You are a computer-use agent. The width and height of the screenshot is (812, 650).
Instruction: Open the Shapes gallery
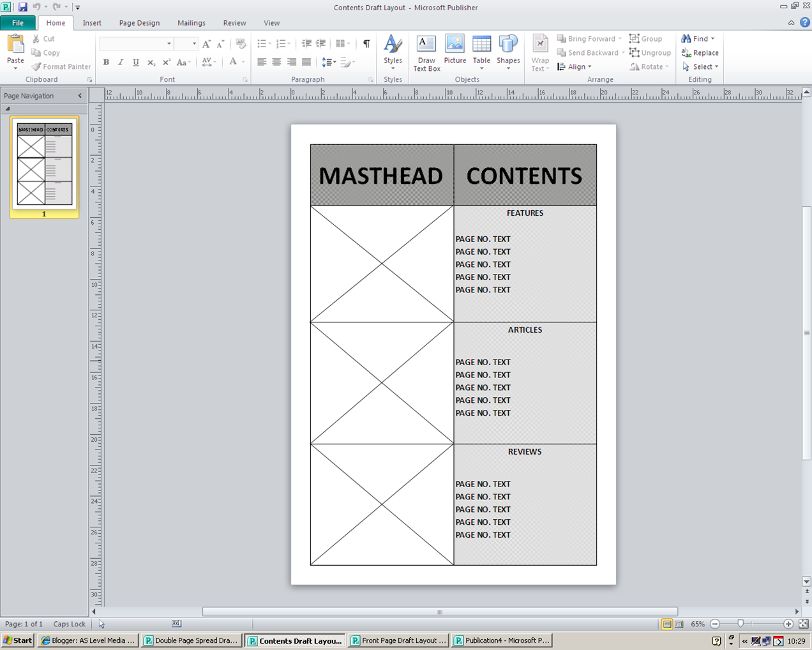point(508,52)
